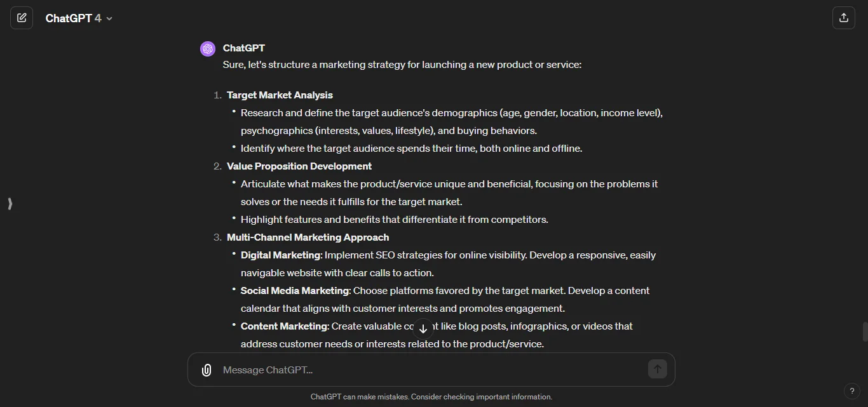Click the intro sentence starting with Sure
Viewport: 868px width, 407px height.
pyautogui.click(x=402, y=65)
